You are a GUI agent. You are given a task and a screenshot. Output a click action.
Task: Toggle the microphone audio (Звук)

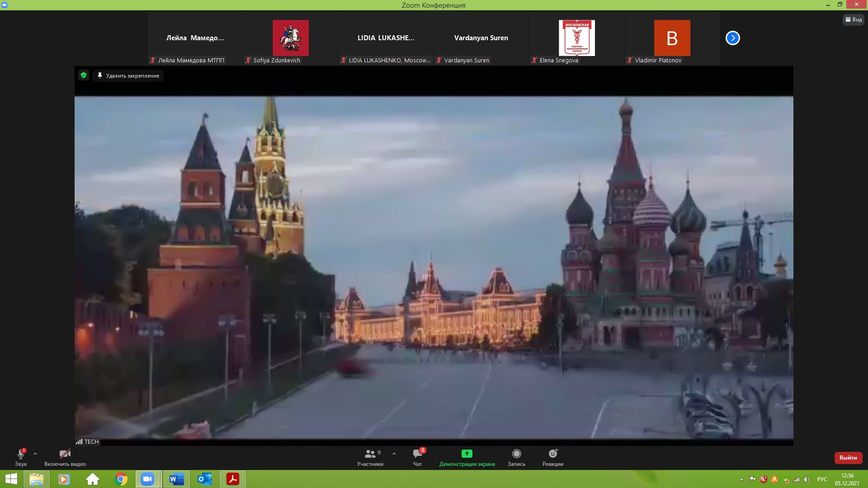coord(21,454)
